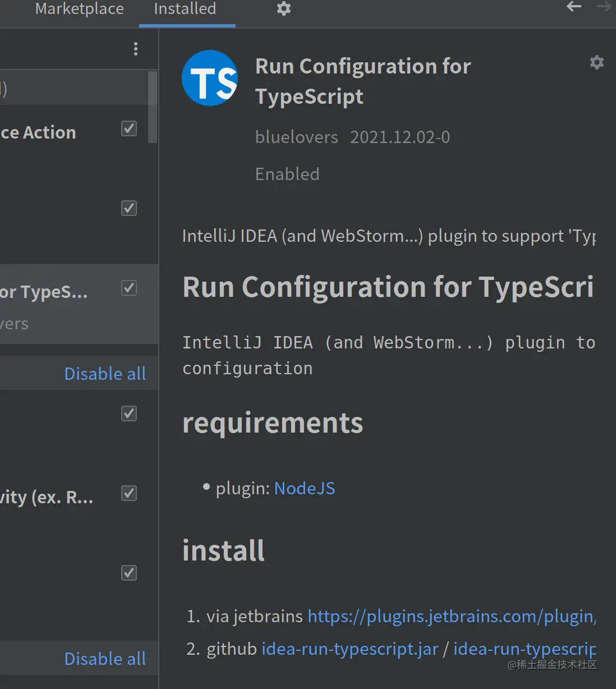Click the upper Disable all link

[x=105, y=374]
